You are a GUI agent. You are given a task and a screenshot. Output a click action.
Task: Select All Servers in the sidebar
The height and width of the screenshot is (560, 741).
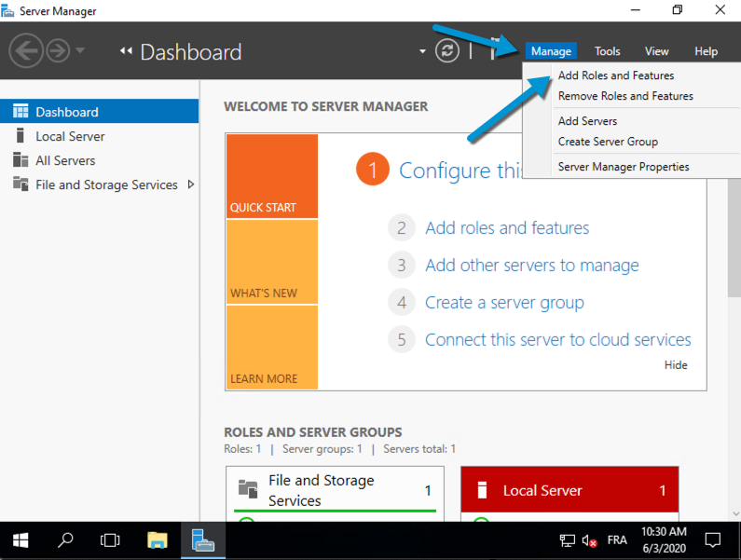(99, 160)
